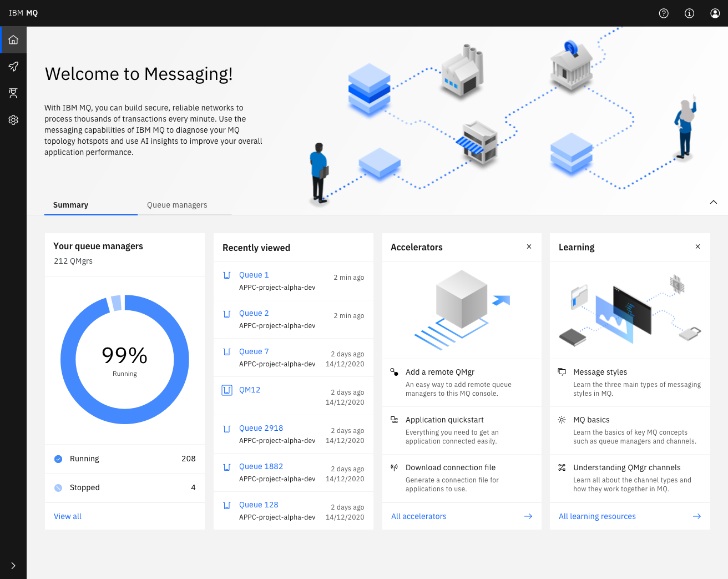Click the 212 QMgrs count text
This screenshot has width=728, height=579.
(73, 261)
